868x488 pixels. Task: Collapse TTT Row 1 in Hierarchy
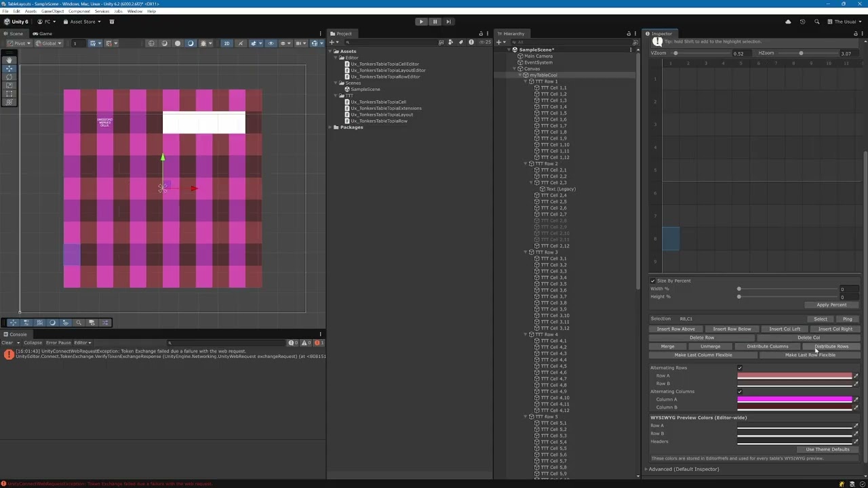click(526, 81)
